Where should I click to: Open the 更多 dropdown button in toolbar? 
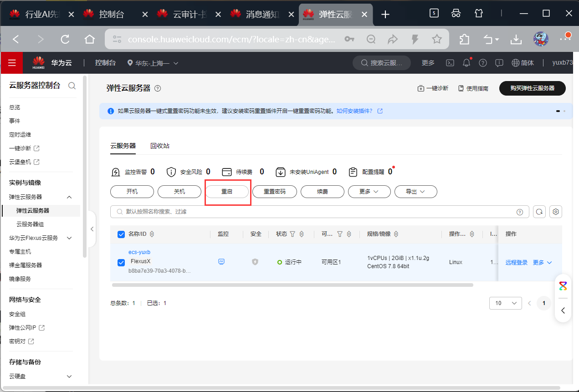coord(369,192)
